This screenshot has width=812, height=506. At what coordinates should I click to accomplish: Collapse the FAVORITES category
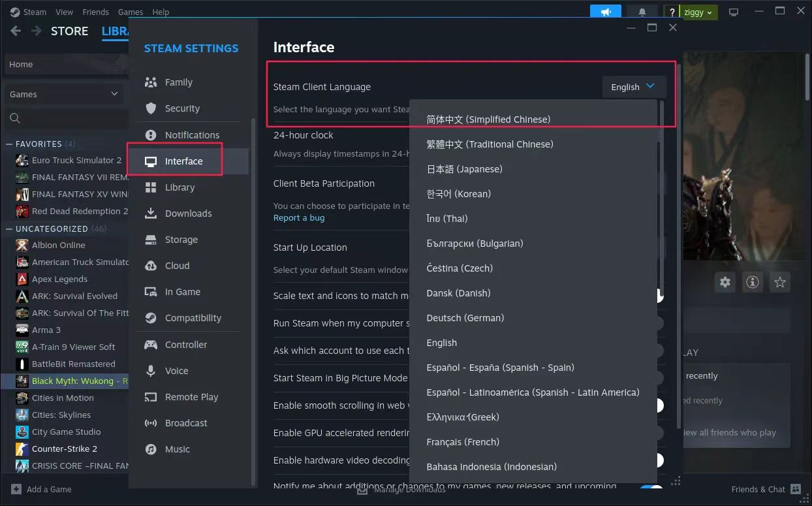click(x=9, y=144)
